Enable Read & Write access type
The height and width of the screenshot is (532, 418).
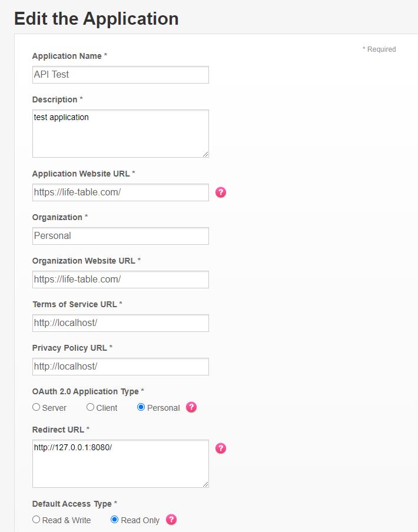(x=37, y=520)
